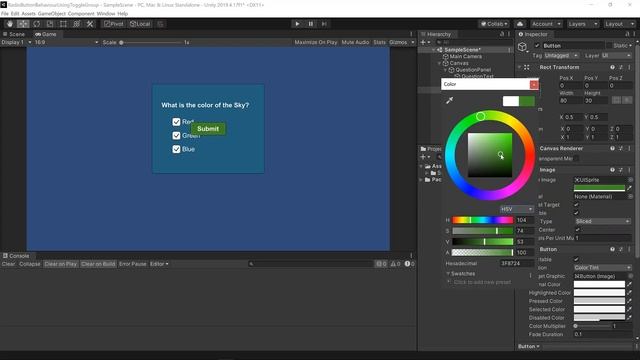640x360 pixels.
Task: Select the Transform tool in the toolbar
Action: click(77, 24)
